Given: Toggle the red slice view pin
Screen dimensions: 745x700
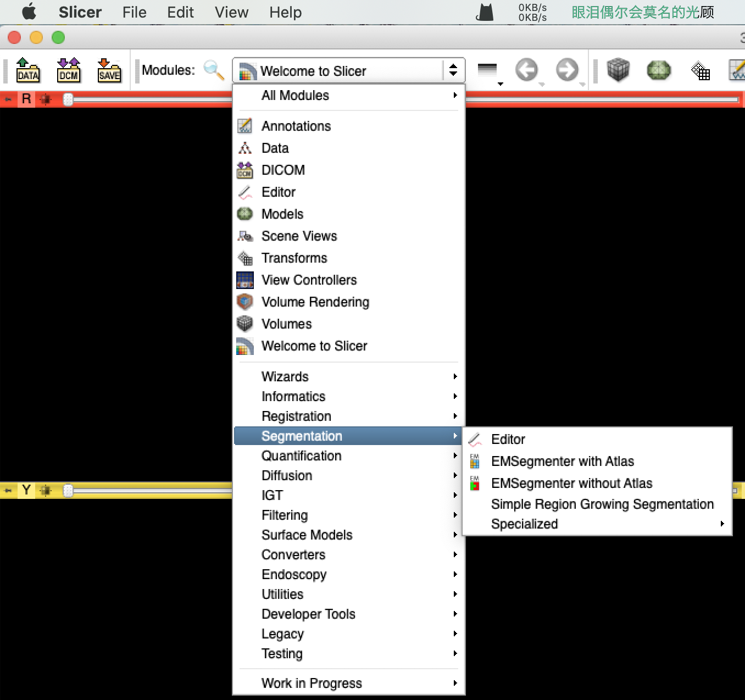Looking at the screenshot, I should 8,99.
